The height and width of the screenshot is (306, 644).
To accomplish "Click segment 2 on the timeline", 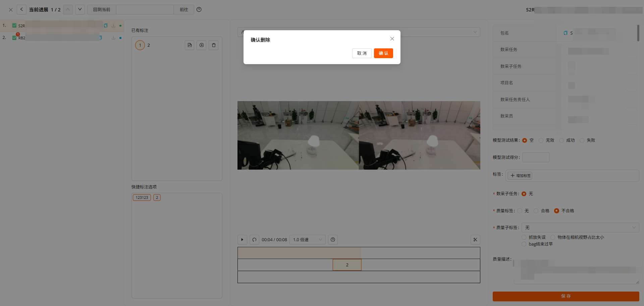I will 347,265.
